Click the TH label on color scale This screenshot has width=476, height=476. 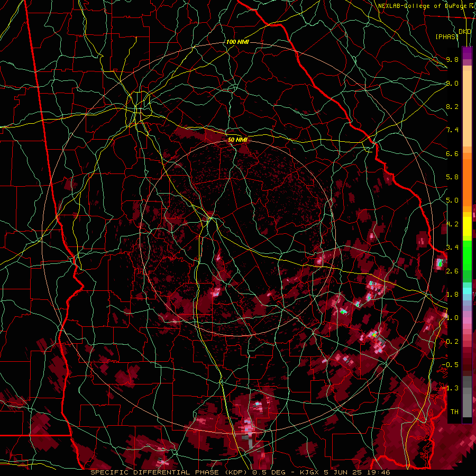pyautogui.click(x=454, y=411)
